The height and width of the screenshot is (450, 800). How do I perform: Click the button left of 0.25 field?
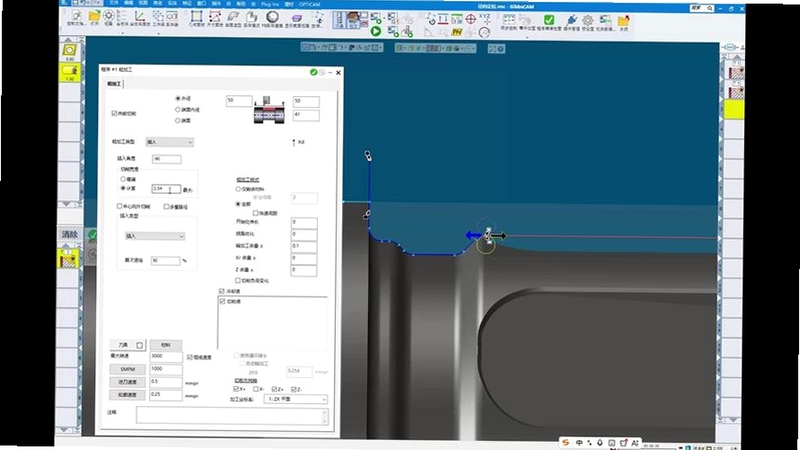tap(128, 395)
